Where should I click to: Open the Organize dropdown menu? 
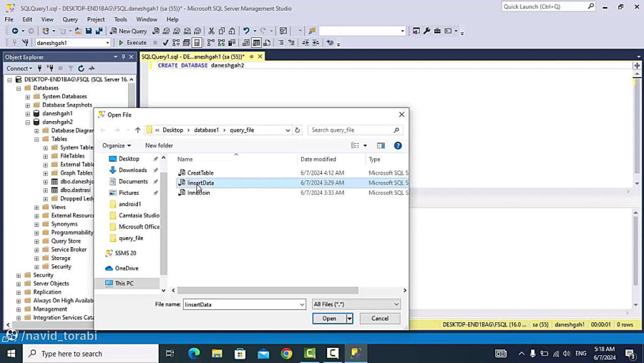tap(117, 145)
